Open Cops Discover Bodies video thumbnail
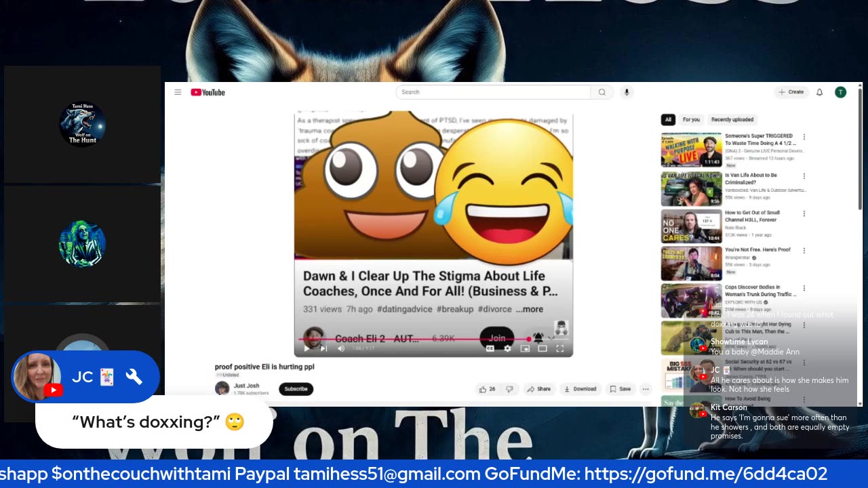The image size is (868, 488). point(691,301)
